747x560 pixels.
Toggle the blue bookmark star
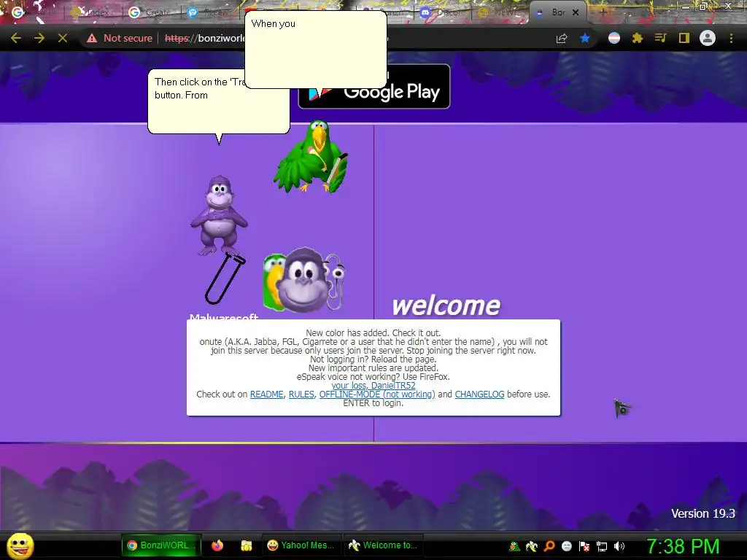(585, 38)
